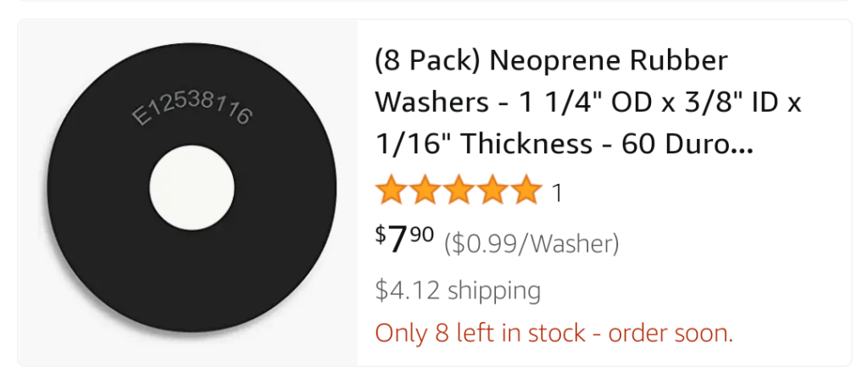Click the E12538116 marking on the washer
Screen dimensions: 868x384
pyautogui.click(x=192, y=110)
